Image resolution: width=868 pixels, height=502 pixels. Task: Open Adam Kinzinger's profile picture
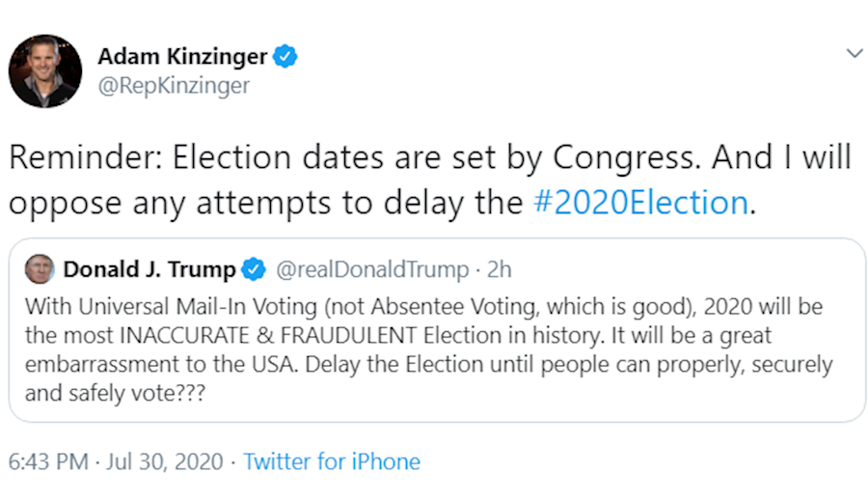[x=45, y=71]
